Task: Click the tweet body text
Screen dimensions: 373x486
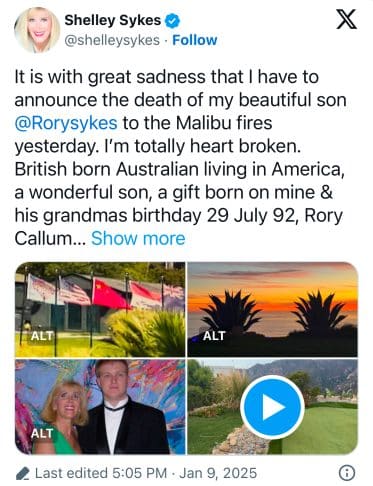Action: (x=180, y=157)
